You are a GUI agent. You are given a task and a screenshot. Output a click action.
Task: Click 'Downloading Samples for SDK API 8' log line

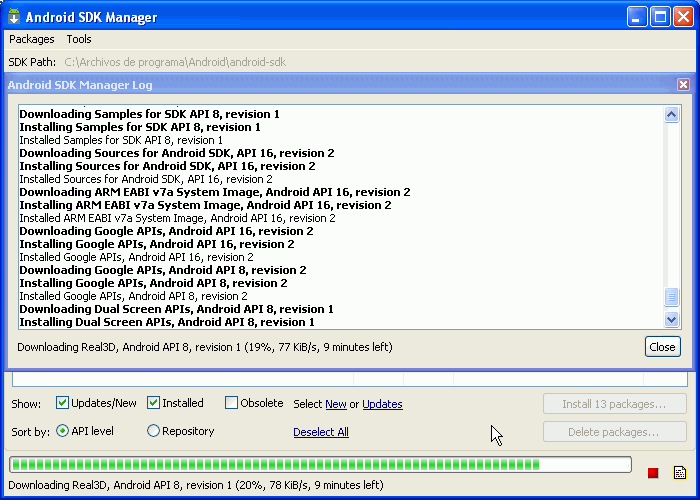149,114
